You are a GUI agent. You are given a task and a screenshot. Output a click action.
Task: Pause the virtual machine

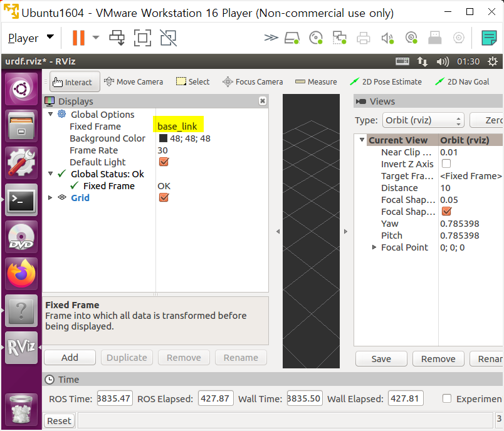pyautogui.click(x=78, y=38)
